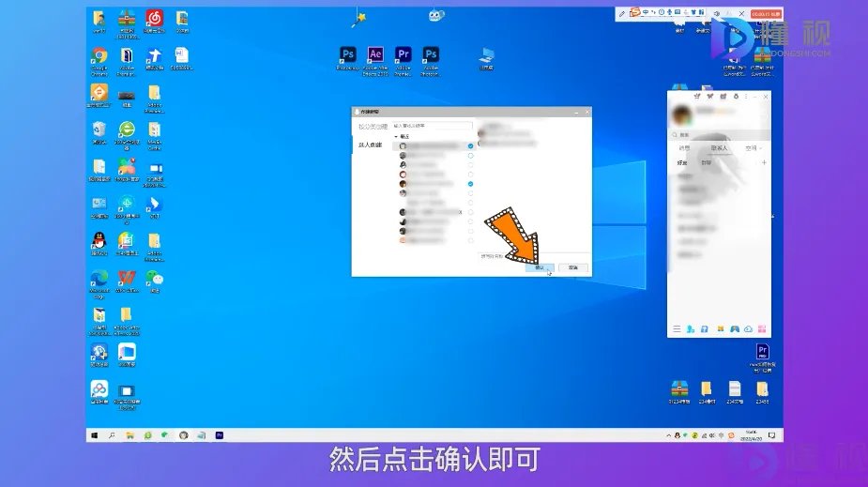Image resolution: width=868 pixels, height=487 pixels.
Task: Click the add friend icon in QQ's bottom bar
Action: pos(691,329)
